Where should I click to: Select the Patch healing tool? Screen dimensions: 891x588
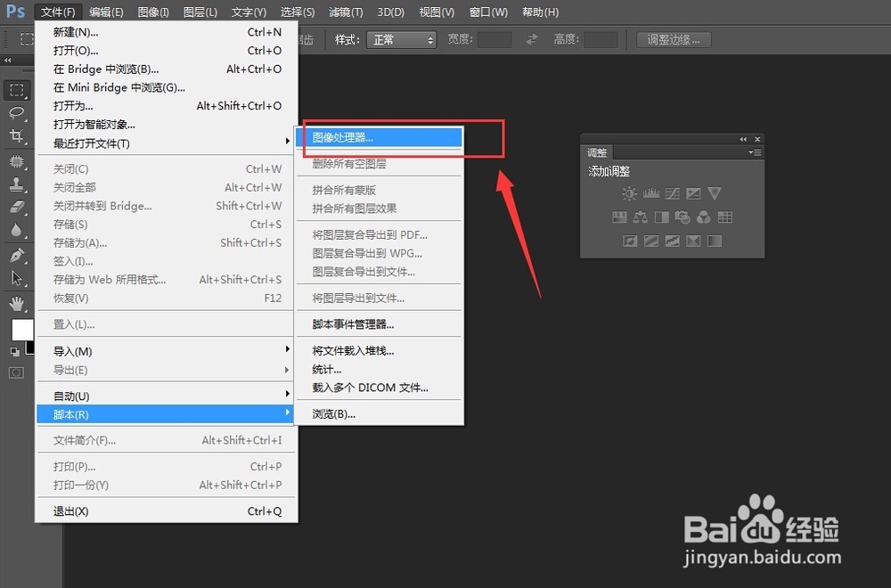pos(17,162)
